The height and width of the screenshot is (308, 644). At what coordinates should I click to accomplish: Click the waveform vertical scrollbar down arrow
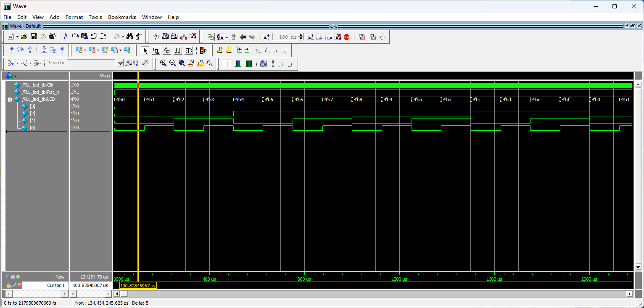[638, 267]
